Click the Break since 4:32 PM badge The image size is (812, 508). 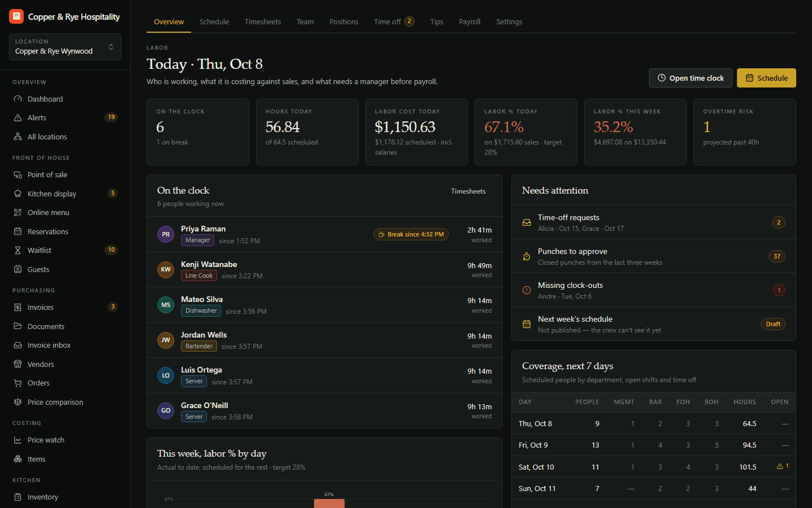[411, 234]
